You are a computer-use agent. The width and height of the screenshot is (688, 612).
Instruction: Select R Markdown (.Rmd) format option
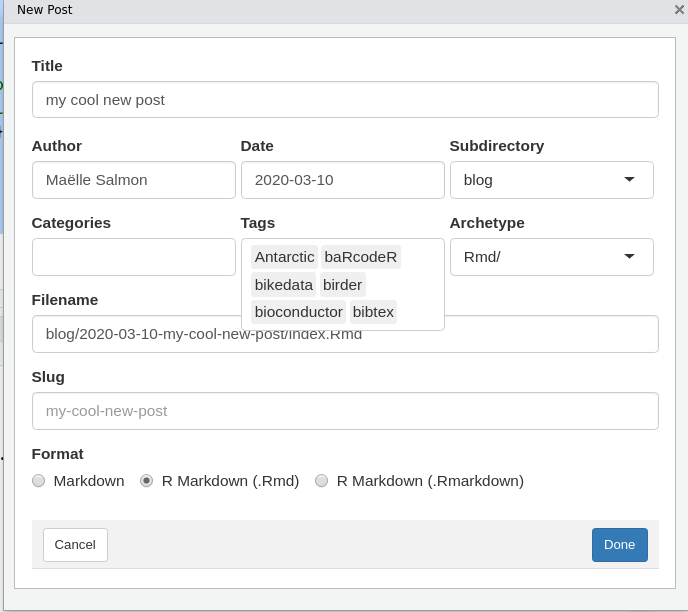(147, 481)
